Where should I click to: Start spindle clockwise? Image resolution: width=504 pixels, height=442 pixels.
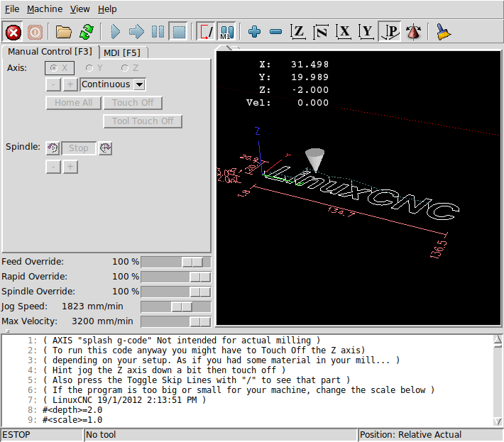105,148
